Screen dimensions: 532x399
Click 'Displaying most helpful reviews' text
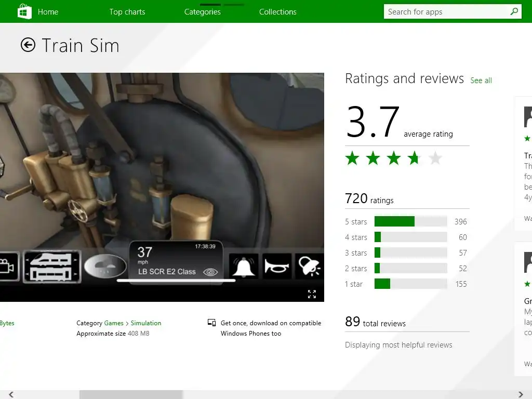398,345
